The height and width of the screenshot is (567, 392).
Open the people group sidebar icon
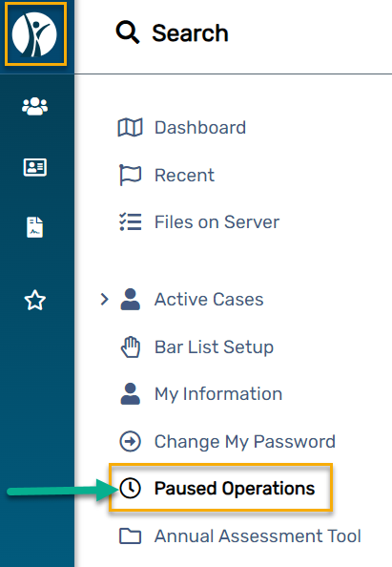[x=34, y=107]
